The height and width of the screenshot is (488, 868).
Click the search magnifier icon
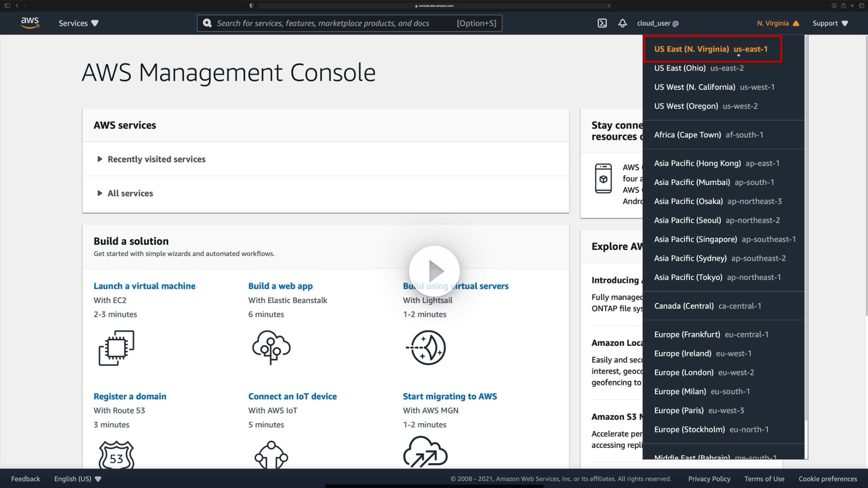[x=207, y=23]
